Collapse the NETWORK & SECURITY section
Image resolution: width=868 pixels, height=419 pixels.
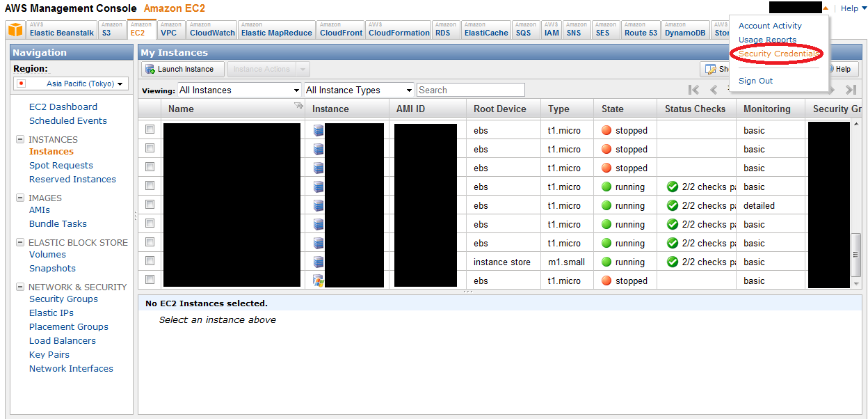coord(20,287)
